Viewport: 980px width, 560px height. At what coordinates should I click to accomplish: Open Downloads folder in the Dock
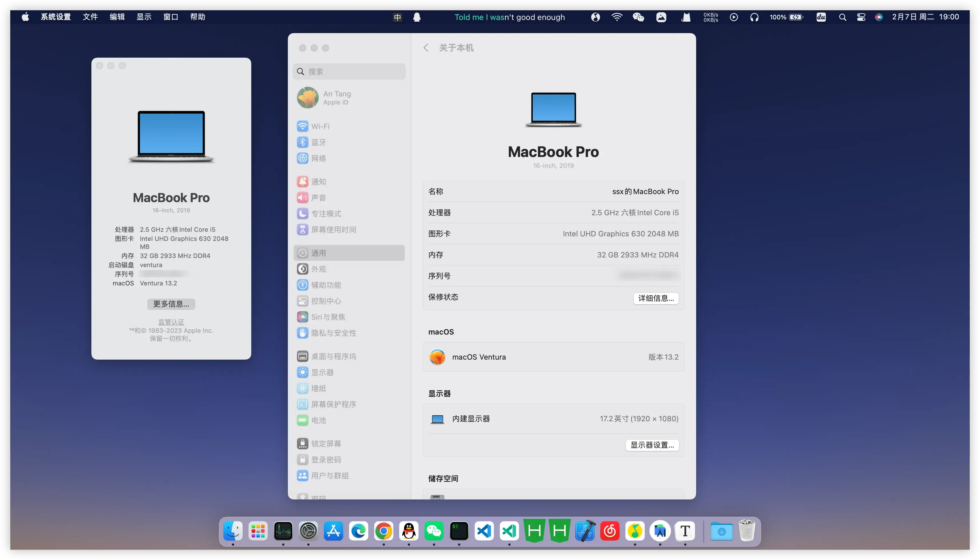(x=722, y=531)
